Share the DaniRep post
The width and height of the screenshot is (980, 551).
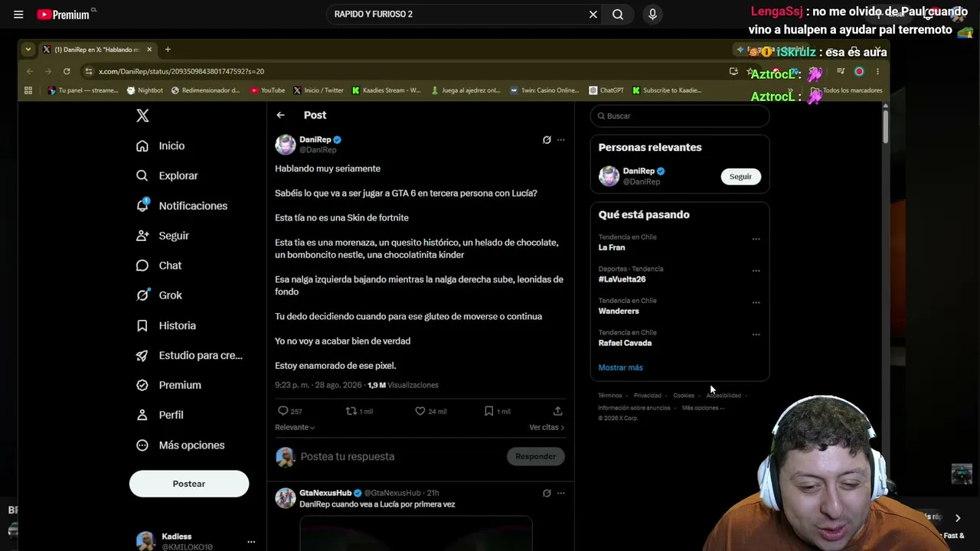pos(558,411)
